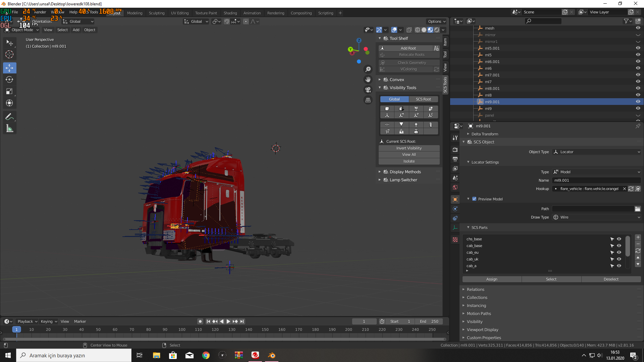Open the locator Type Model dropdown

(596, 172)
